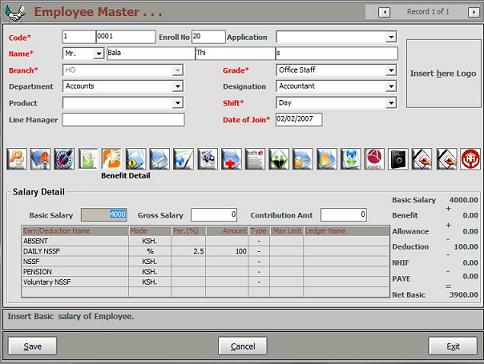This screenshot has height=364, width=484.
Task: Expand the Department Accounts dropdown
Action: pos(177,86)
